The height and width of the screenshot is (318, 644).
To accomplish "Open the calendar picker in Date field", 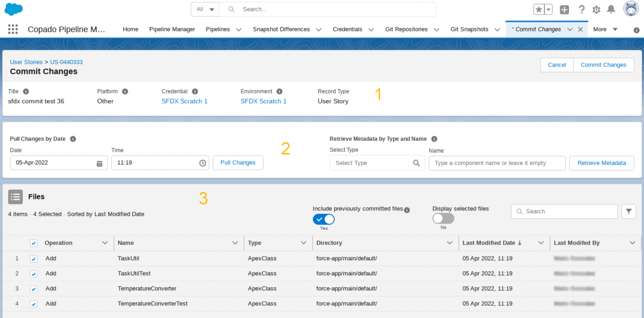I will [x=100, y=163].
